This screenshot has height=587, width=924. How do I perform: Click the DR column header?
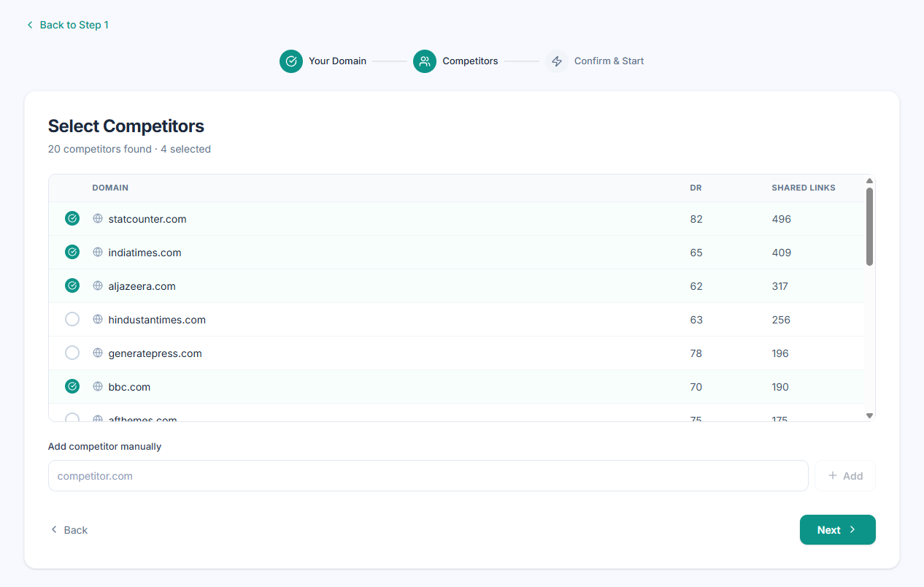click(696, 188)
